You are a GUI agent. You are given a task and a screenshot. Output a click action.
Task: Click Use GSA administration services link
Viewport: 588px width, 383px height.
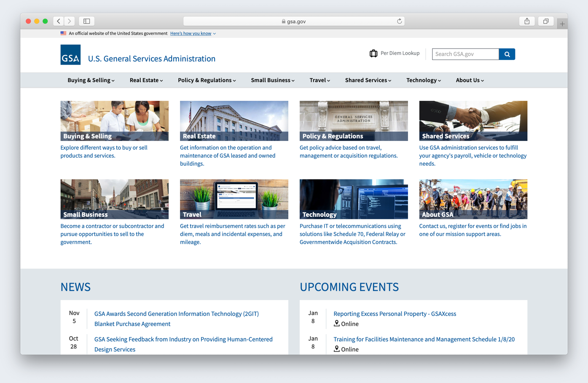[x=473, y=156]
